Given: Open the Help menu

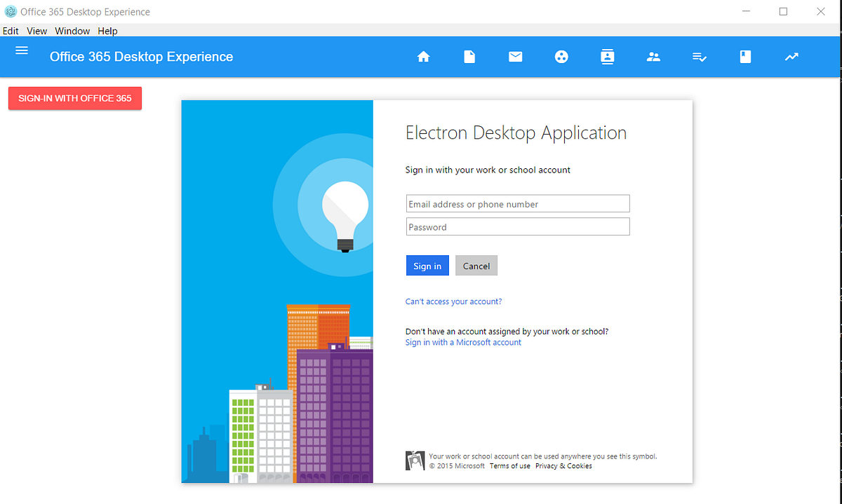Looking at the screenshot, I should click(107, 31).
